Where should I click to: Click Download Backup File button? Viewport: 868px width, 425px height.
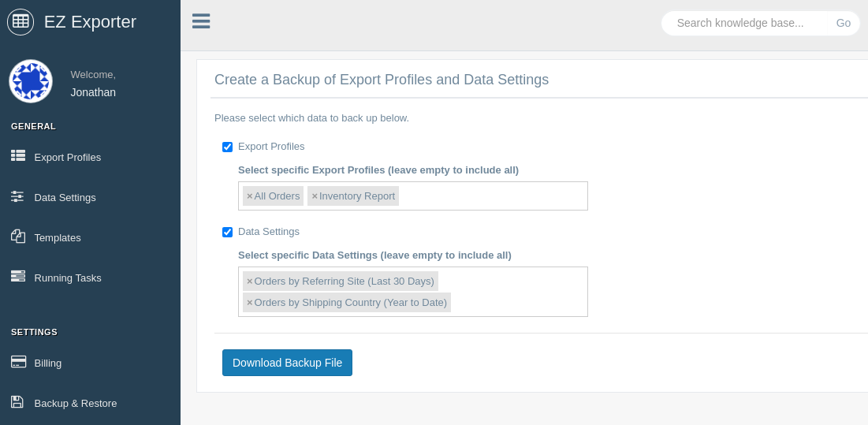287,363
